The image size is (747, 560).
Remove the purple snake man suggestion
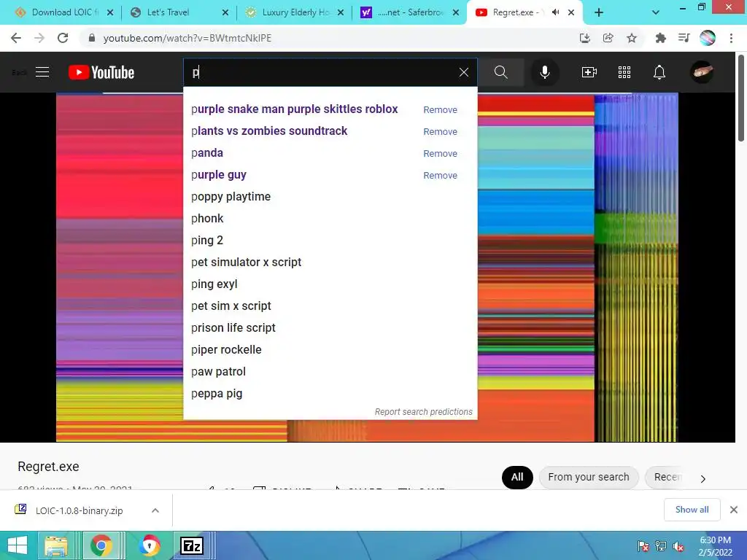(440, 110)
